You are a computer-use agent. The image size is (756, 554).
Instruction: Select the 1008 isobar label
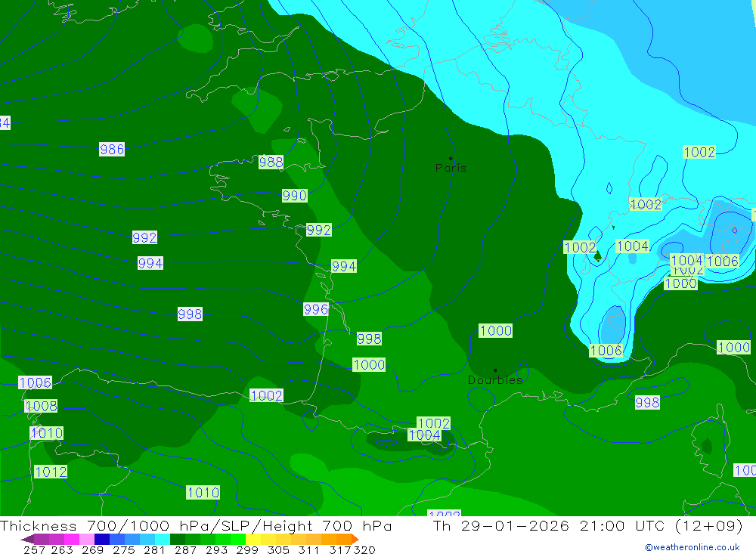click(41, 406)
